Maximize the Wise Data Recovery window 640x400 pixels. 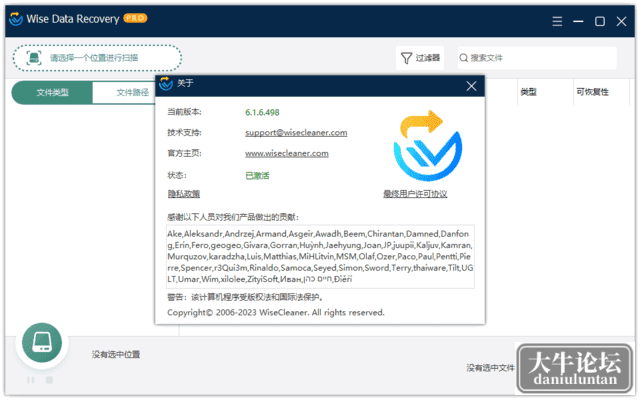(600, 21)
